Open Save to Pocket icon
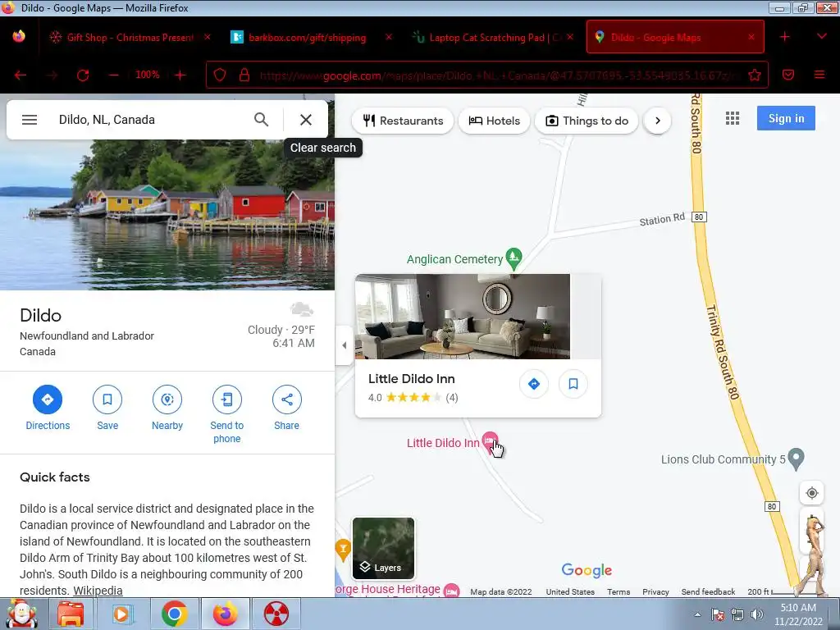The image size is (840, 630). pos(788,75)
